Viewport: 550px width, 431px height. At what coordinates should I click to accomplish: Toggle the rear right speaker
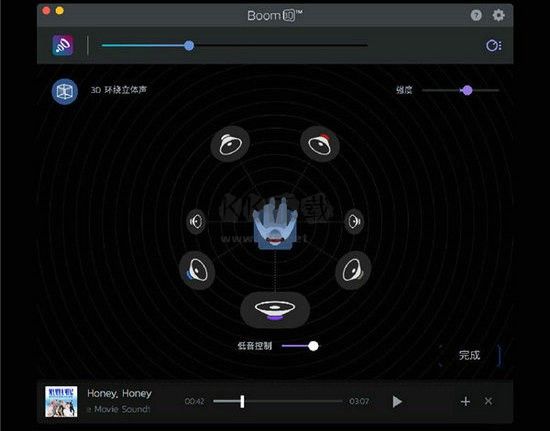click(x=353, y=270)
